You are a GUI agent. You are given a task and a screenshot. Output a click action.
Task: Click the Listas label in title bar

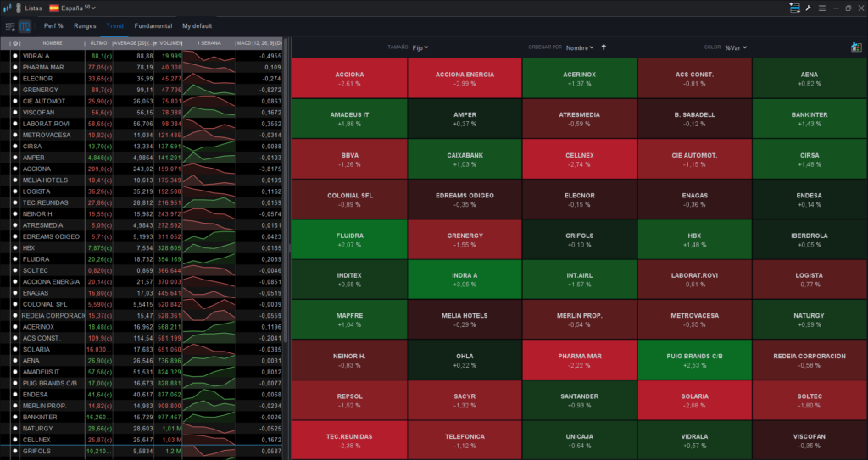coord(33,8)
